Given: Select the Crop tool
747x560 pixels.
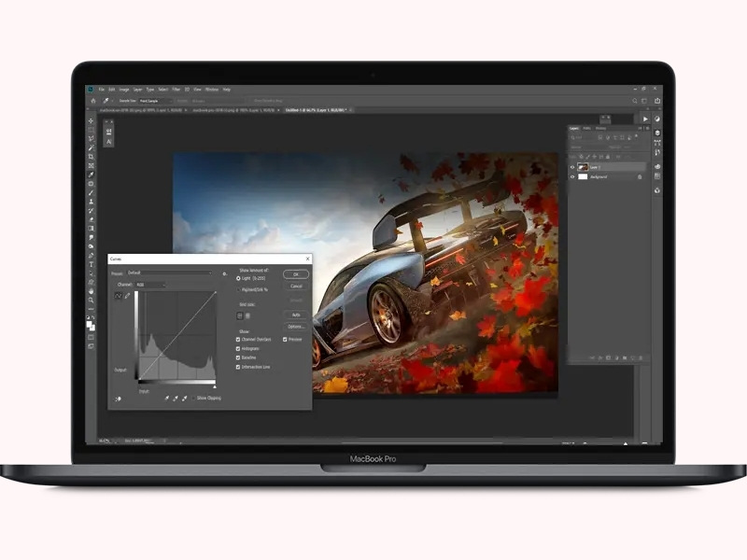Looking at the screenshot, I should click(91, 157).
